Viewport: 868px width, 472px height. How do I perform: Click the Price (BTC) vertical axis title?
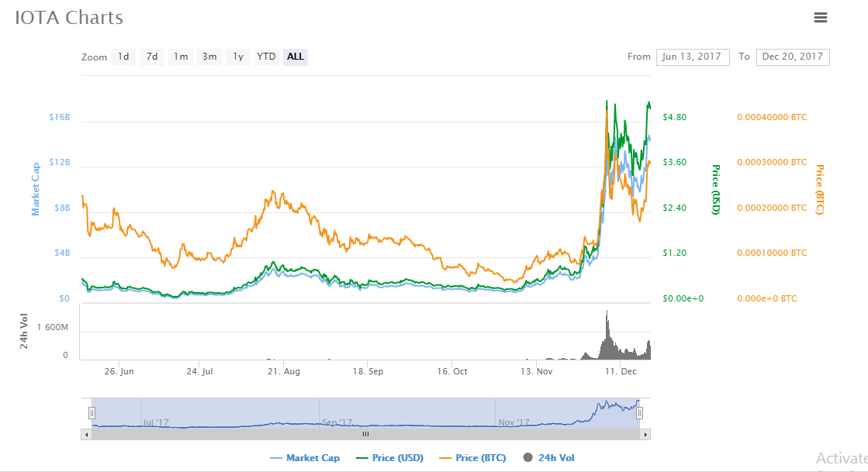pos(820,189)
